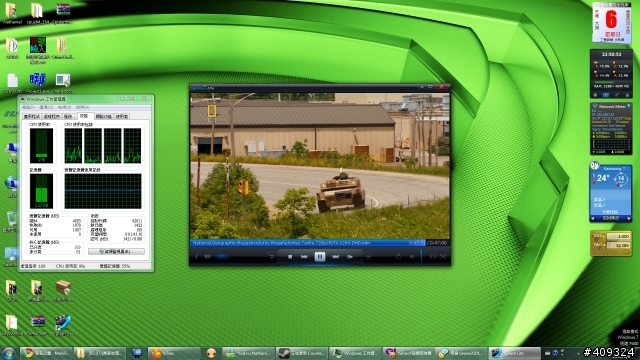This screenshot has height=360, width=640.
Task: Open 說明 menu in Task Manager
Action: tap(82, 107)
